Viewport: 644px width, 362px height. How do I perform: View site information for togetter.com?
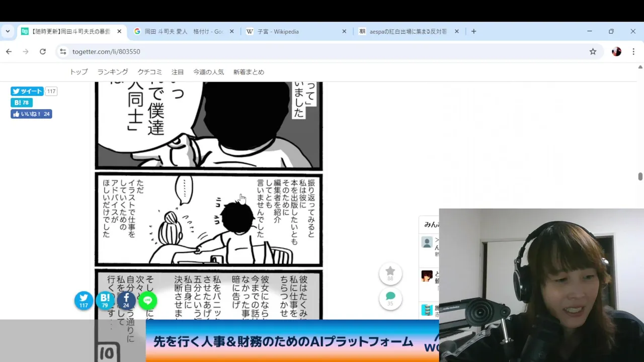tap(63, 51)
